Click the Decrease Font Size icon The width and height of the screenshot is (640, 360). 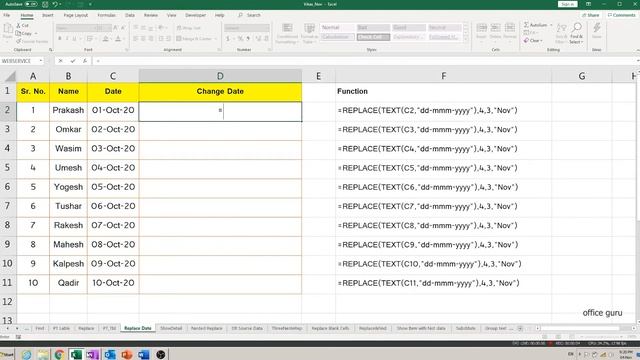coord(124,28)
